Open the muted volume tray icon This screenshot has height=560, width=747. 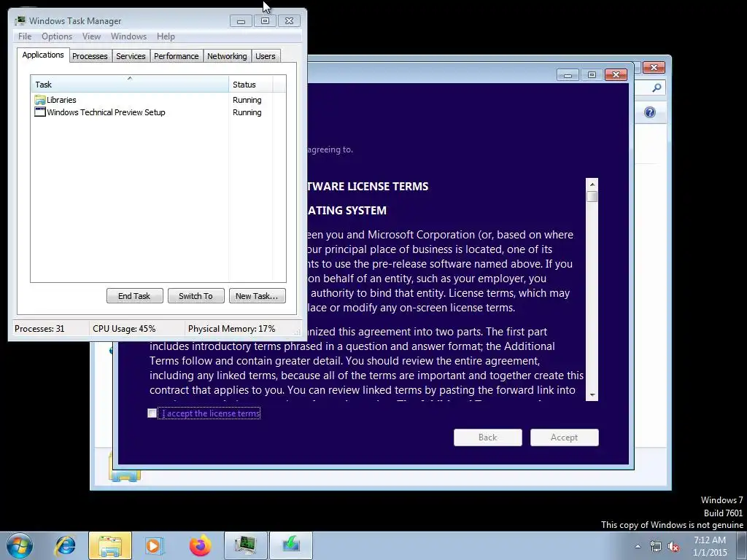click(x=673, y=546)
